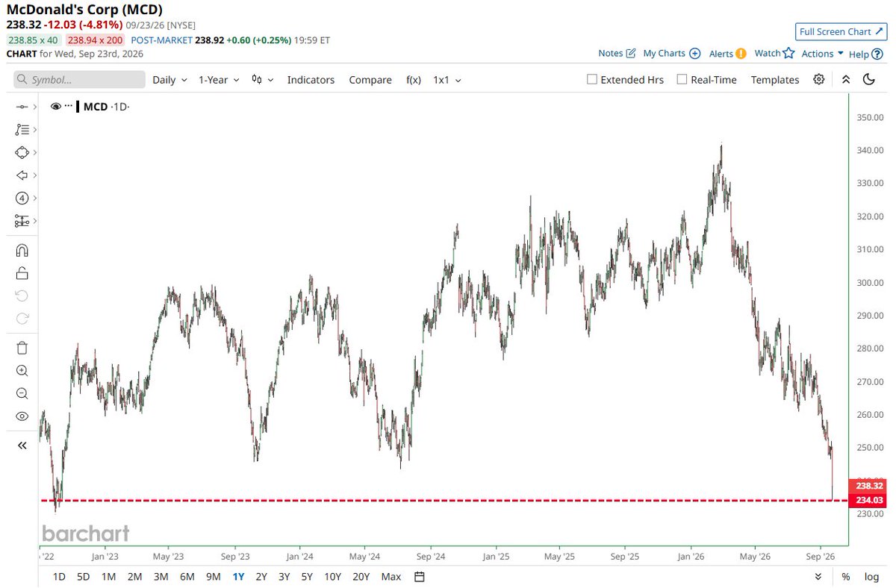Select the 2Y range tab
This screenshot has height=588, width=896.
[261, 576]
